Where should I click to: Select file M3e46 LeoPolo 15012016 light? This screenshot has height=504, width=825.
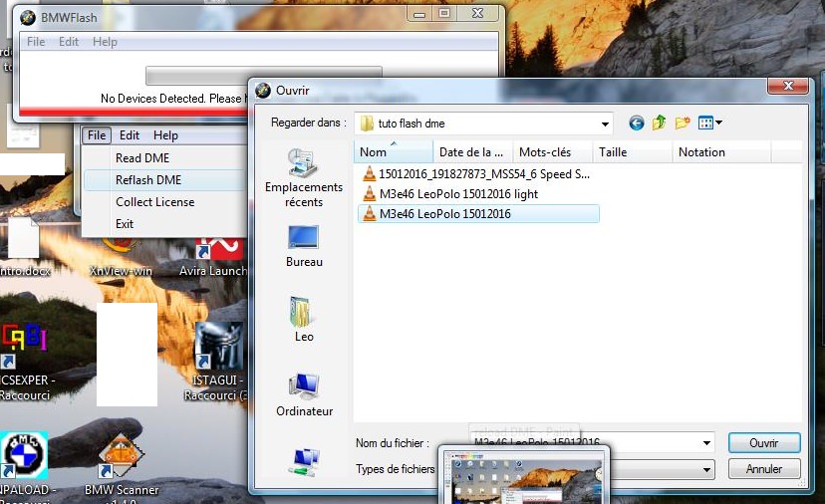coord(457,194)
